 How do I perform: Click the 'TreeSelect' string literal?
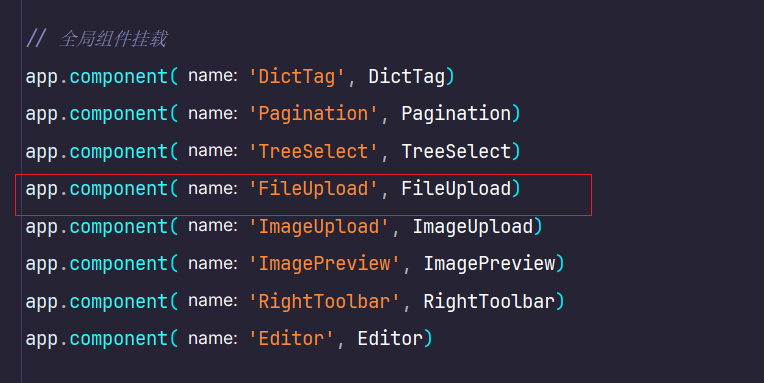(313, 152)
